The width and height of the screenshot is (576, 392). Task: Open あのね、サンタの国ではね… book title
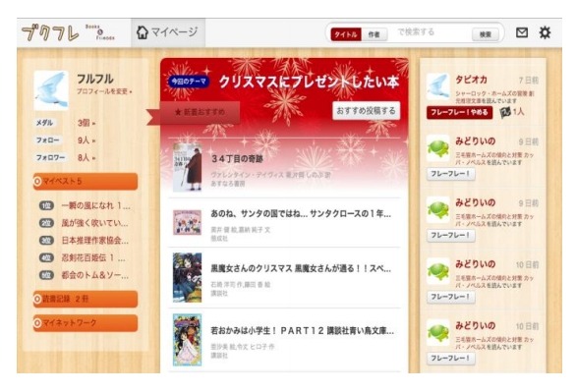[301, 214]
